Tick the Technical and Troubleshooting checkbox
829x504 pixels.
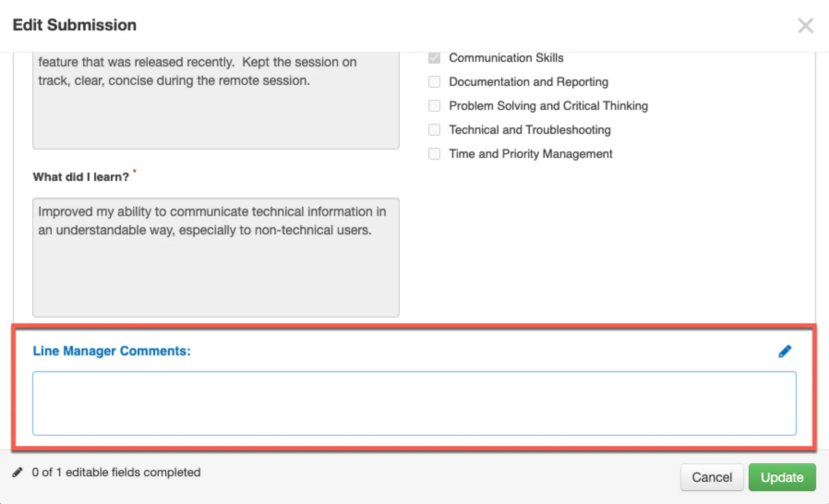(434, 130)
